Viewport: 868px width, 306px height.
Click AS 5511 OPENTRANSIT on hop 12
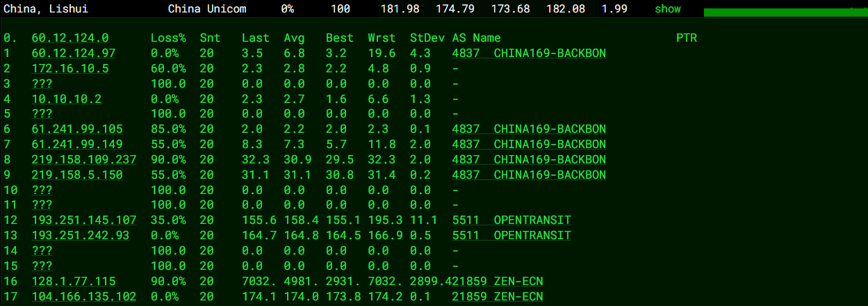click(511, 220)
